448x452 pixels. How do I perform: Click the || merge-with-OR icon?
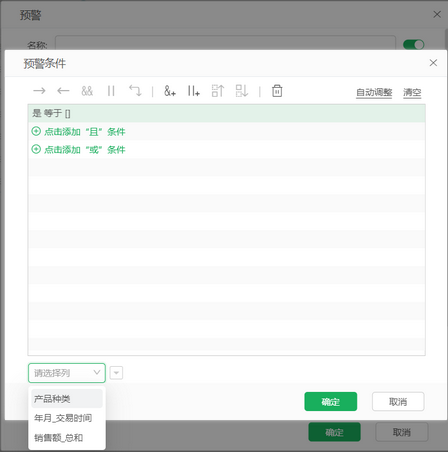(x=111, y=91)
